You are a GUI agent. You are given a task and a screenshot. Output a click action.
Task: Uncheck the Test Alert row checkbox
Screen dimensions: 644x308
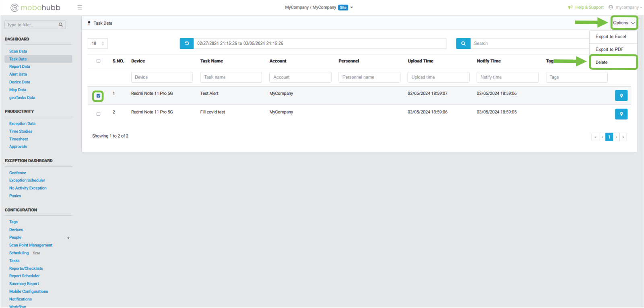point(98,96)
